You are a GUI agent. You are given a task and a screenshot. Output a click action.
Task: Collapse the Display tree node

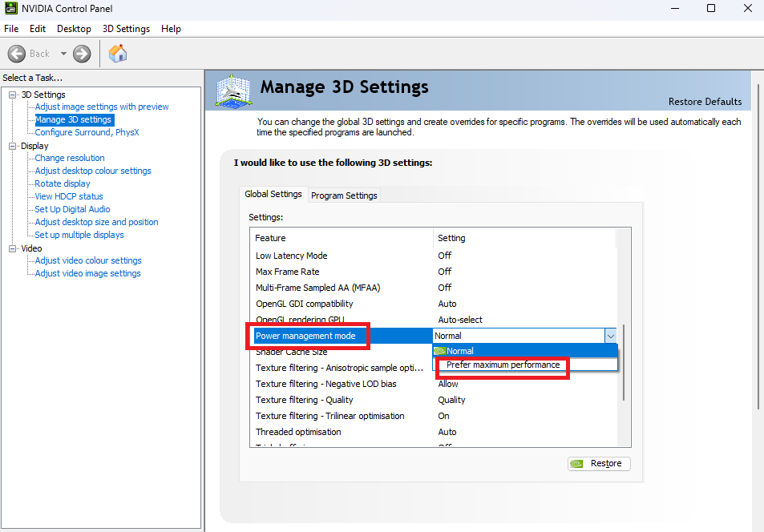pyautogui.click(x=13, y=146)
